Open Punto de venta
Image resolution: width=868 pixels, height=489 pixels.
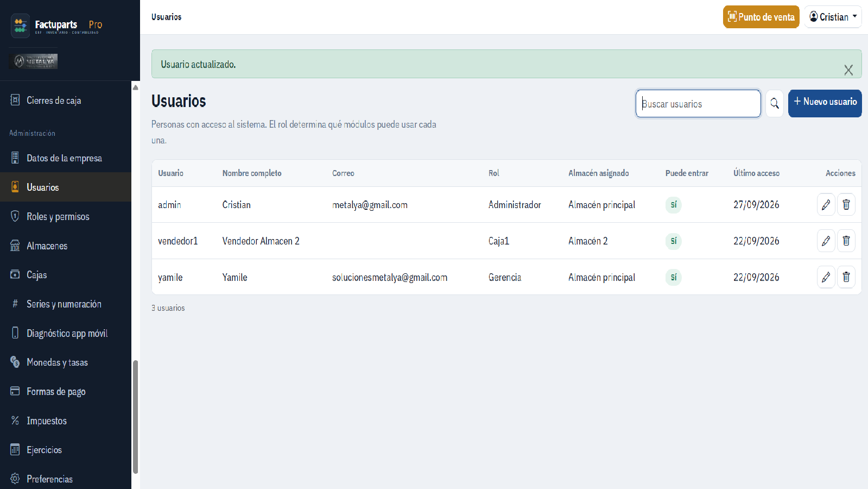761,17
